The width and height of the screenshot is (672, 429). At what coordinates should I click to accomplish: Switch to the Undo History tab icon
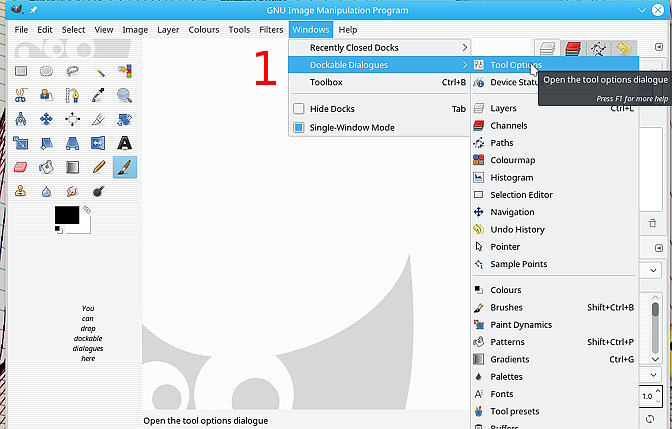[624, 48]
